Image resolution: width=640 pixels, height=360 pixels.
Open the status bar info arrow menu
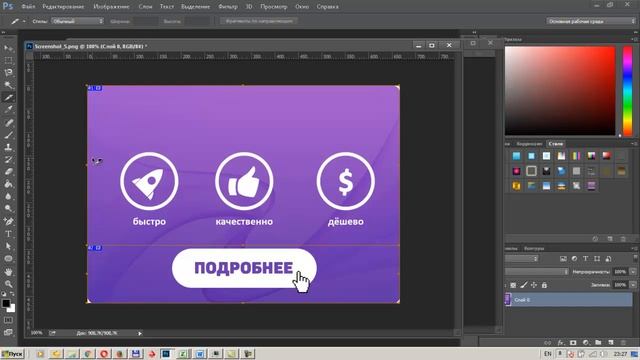[140, 333]
